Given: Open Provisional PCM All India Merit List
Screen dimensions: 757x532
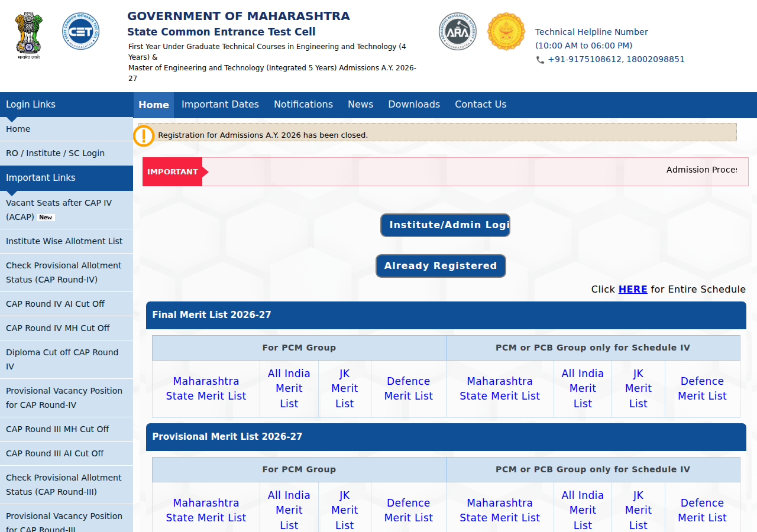Looking at the screenshot, I should [x=289, y=510].
